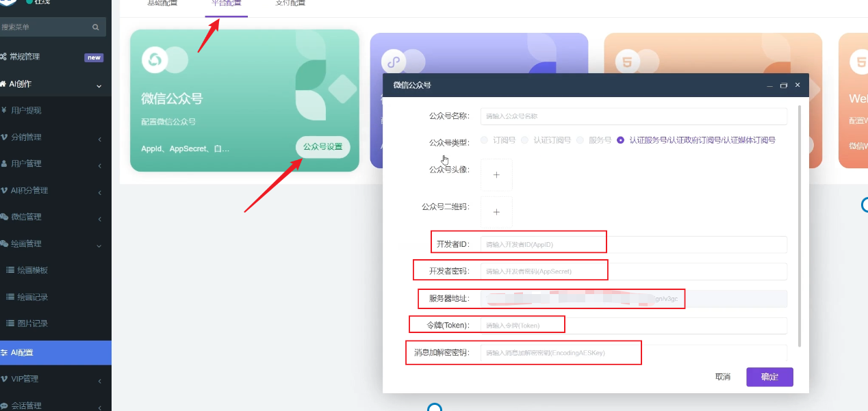868x411 pixels.
Task: Click the person icon beside 用户管理
Action: tap(4, 163)
